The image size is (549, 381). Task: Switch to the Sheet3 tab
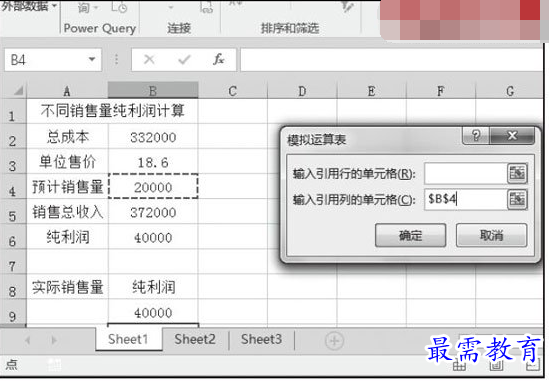(x=261, y=339)
